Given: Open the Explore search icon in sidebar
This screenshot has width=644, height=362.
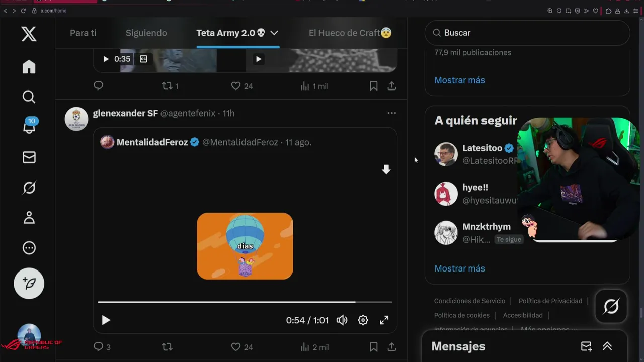Looking at the screenshot, I should pos(29,97).
